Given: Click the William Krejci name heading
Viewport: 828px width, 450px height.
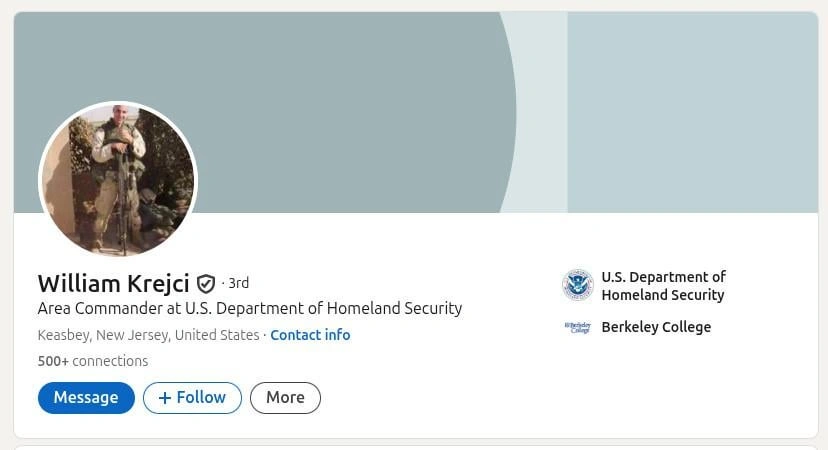Looking at the screenshot, I should pyautogui.click(x=114, y=284).
